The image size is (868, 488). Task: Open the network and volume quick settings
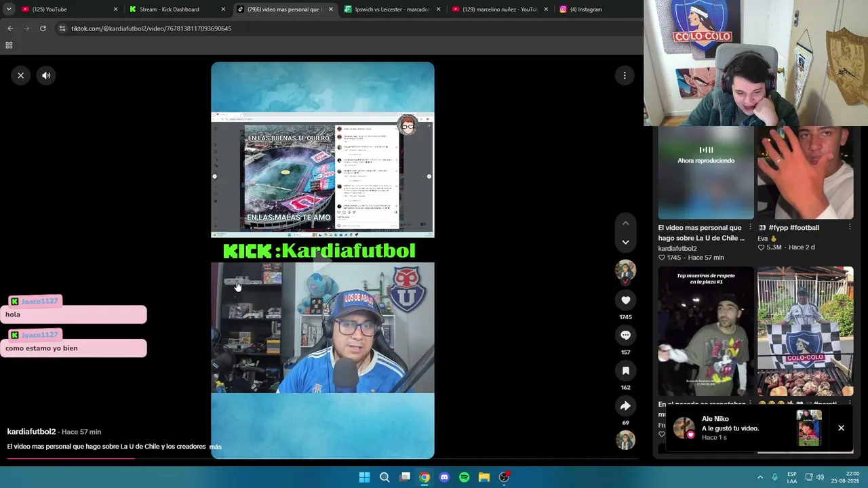[814, 477]
